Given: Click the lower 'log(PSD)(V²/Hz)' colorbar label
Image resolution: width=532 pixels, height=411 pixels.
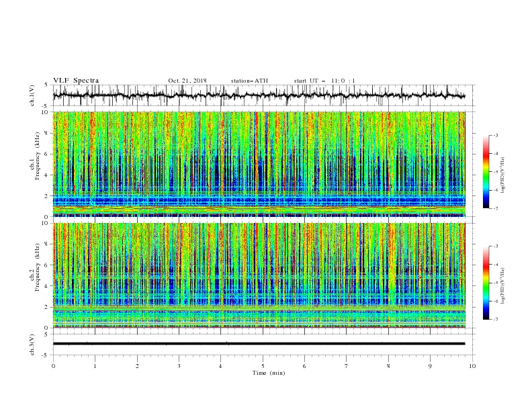Looking at the screenshot, I should click(502, 285).
